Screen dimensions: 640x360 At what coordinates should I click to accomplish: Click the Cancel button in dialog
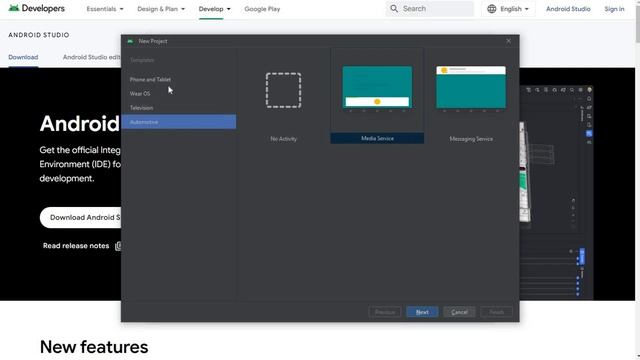(x=459, y=312)
